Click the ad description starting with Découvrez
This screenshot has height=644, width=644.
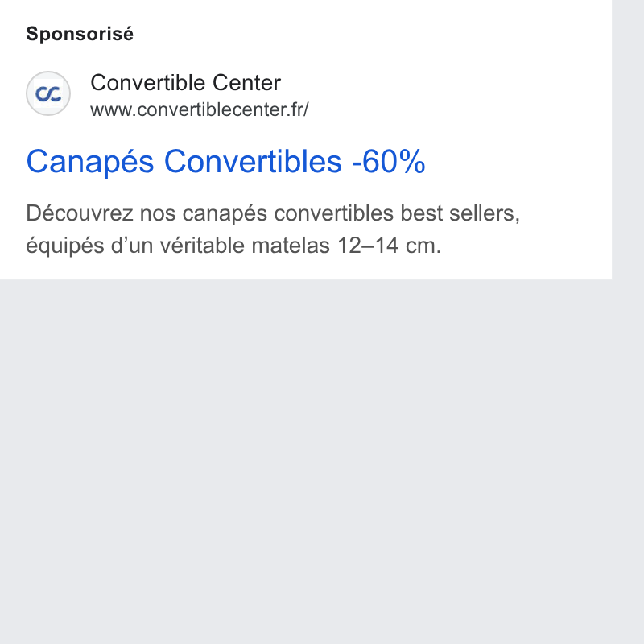tap(273, 229)
